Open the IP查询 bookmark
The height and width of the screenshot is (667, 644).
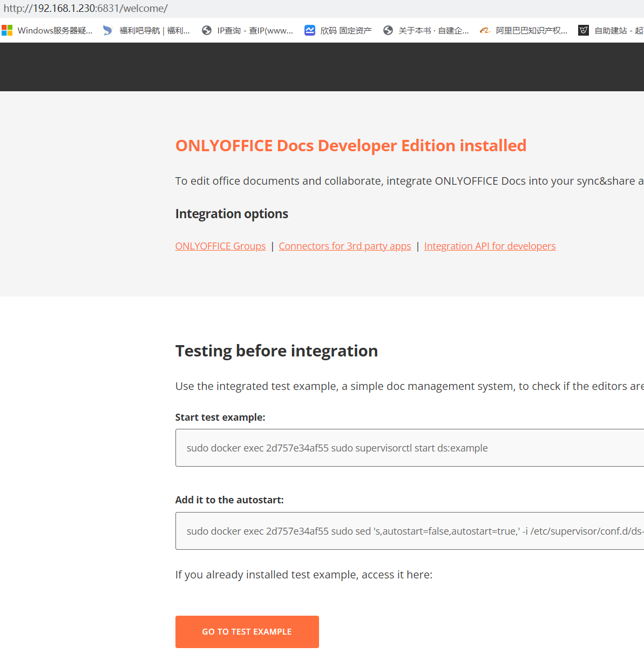coord(255,31)
